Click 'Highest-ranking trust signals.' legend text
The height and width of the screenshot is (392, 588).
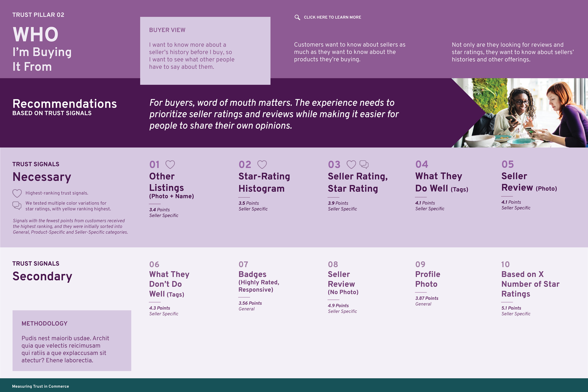coord(57,193)
